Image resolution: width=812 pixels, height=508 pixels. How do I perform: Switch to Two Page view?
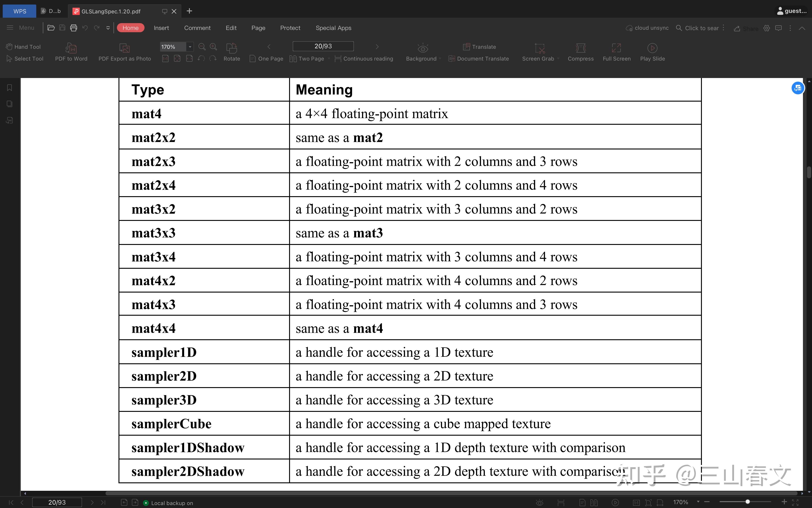point(307,59)
